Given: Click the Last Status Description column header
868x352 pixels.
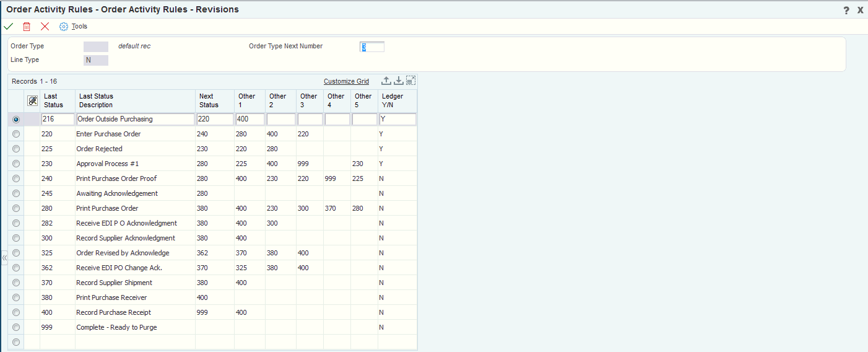Looking at the screenshot, I should [x=96, y=100].
